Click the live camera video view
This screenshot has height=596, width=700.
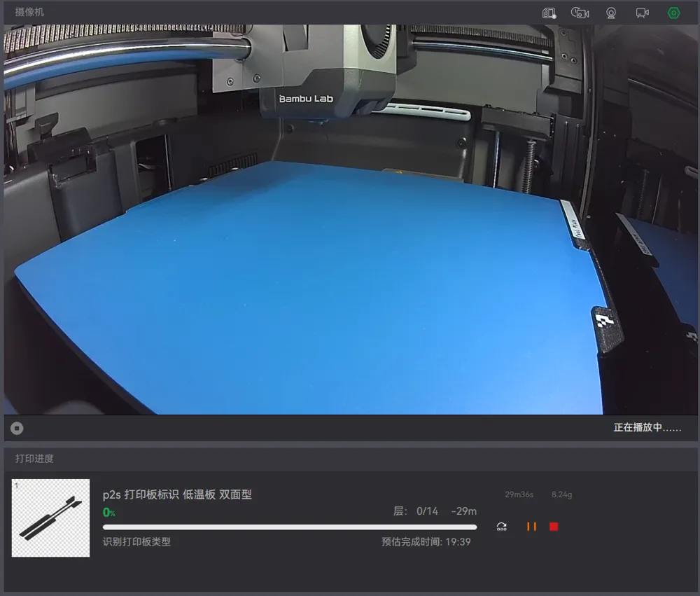(x=351, y=219)
